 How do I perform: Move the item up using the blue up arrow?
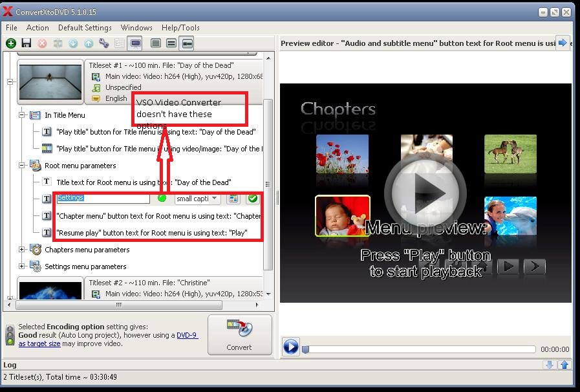click(x=89, y=43)
